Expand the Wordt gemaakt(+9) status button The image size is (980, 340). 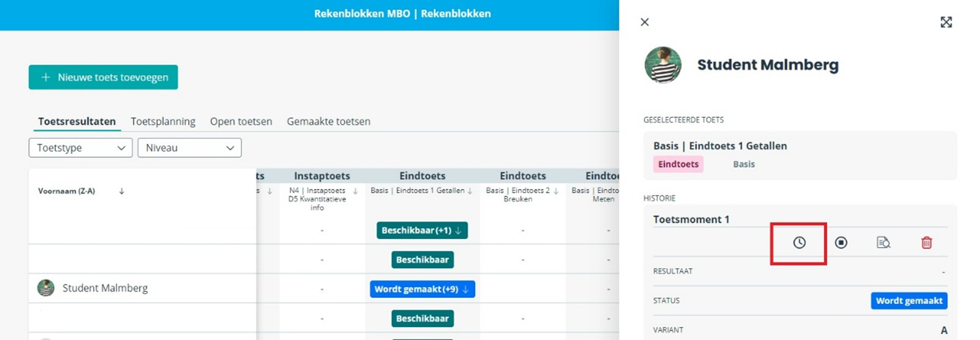(422, 289)
